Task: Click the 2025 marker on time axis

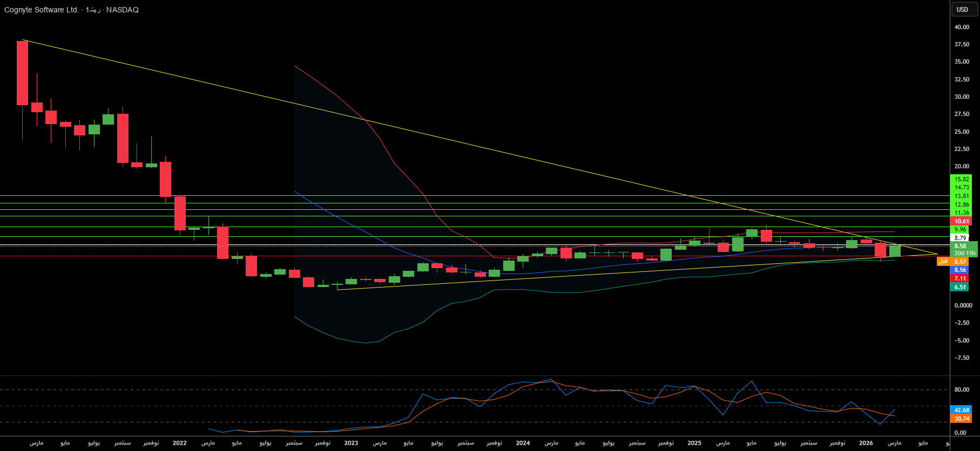Action: [694, 443]
